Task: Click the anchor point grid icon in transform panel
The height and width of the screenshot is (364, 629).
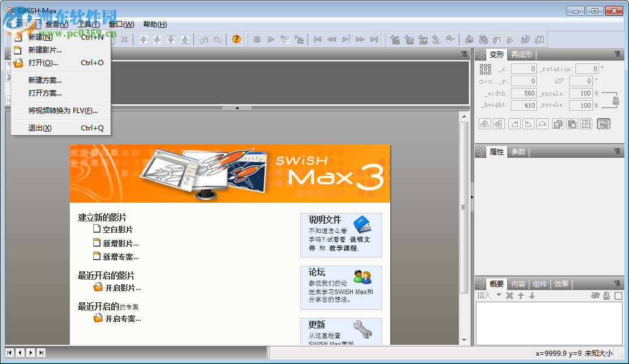Action: 485,69
